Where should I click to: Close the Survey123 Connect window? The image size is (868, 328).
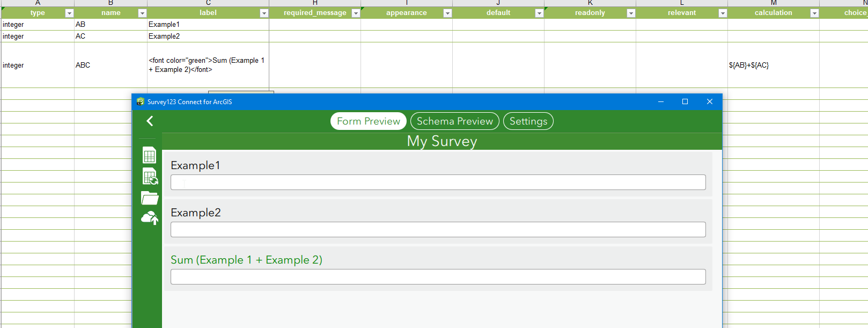710,101
